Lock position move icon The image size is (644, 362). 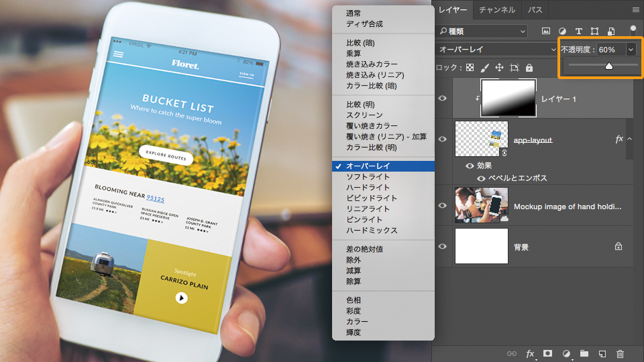(x=499, y=67)
